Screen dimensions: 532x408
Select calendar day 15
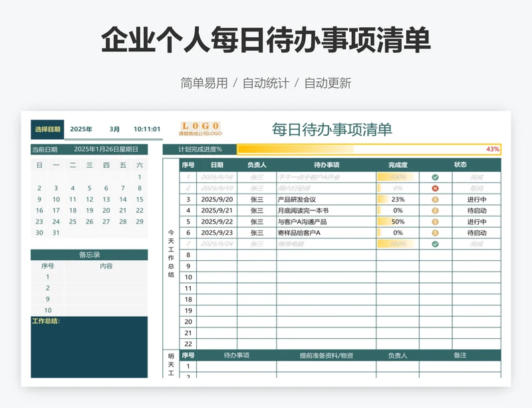click(x=140, y=200)
